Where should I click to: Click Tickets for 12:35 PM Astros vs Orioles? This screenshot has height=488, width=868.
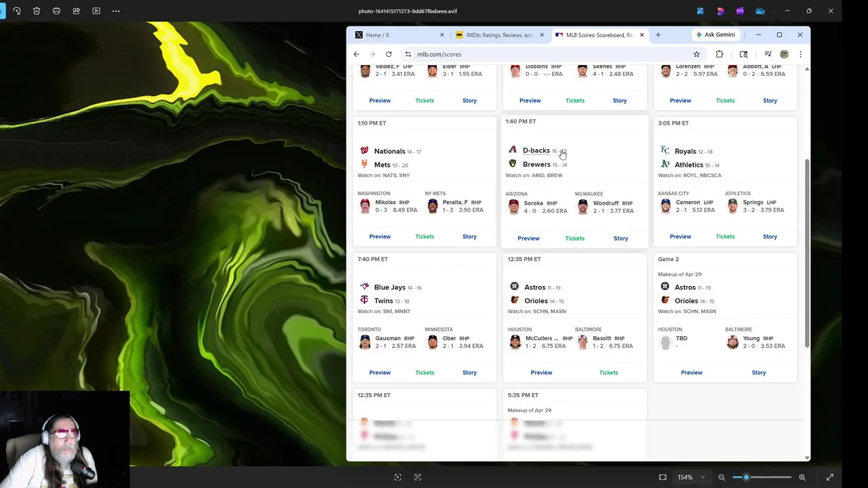tap(608, 373)
